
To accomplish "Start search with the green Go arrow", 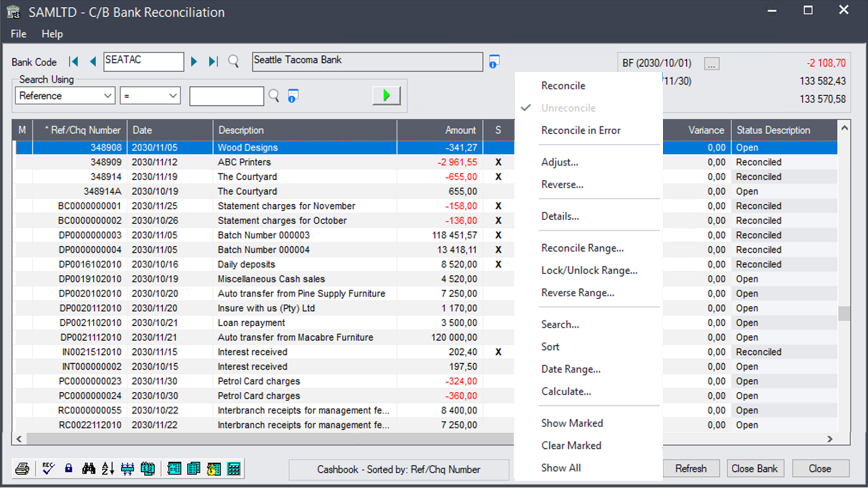I will coord(386,95).
